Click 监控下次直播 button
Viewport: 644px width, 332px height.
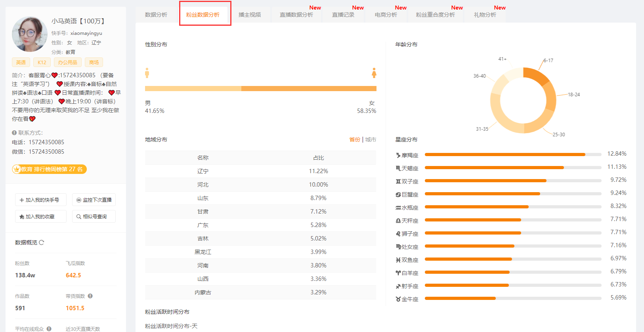click(x=94, y=200)
